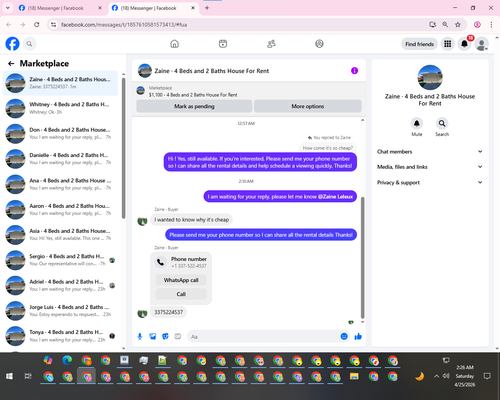This screenshot has height=400, width=500.
Task: Expand Privacy & support section
Action: 430,182
